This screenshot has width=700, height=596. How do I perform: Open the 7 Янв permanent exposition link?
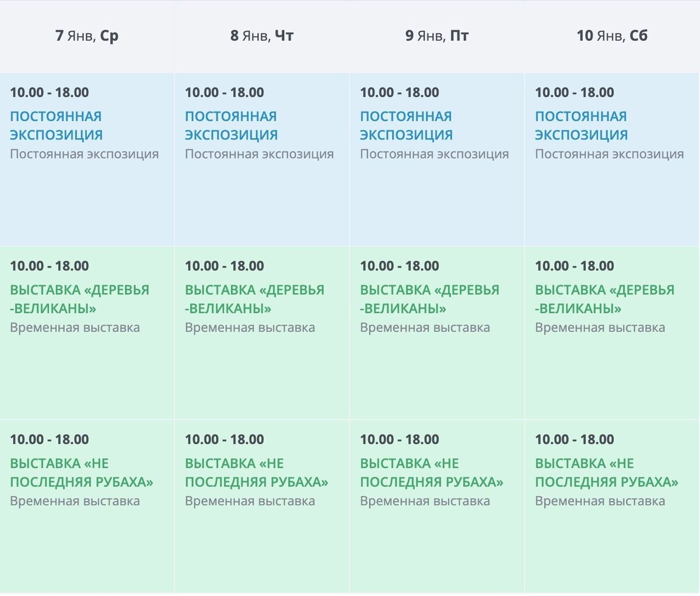pyautogui.click(x=56, y=125)
